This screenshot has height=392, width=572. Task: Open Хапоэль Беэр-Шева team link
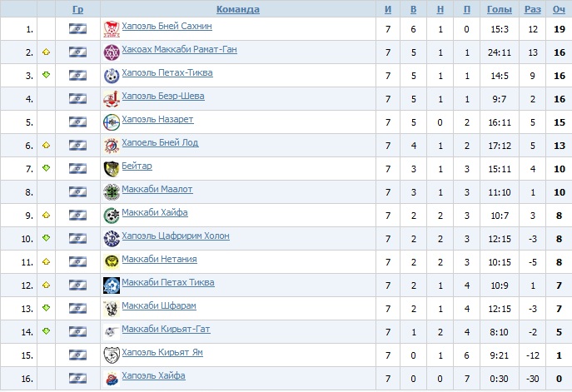click(162, 97)
